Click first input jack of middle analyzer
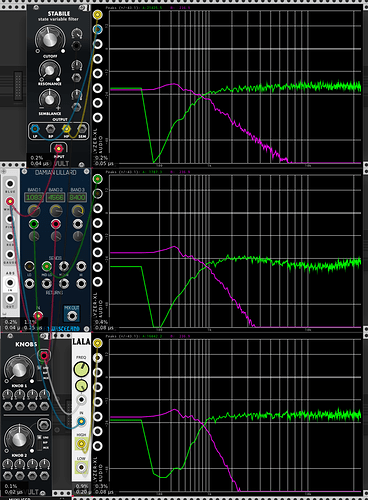368x500 pixels. pyautogui.click(x=98, y=179)
